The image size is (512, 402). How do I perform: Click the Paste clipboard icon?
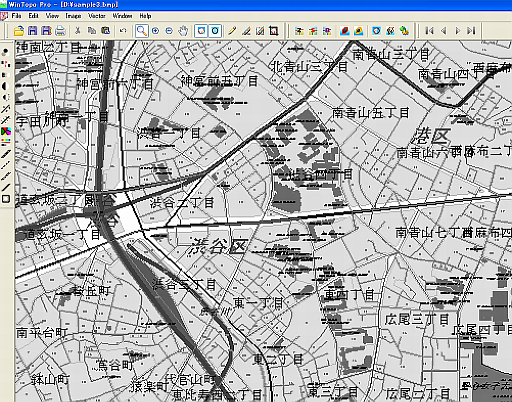[106, 31]
